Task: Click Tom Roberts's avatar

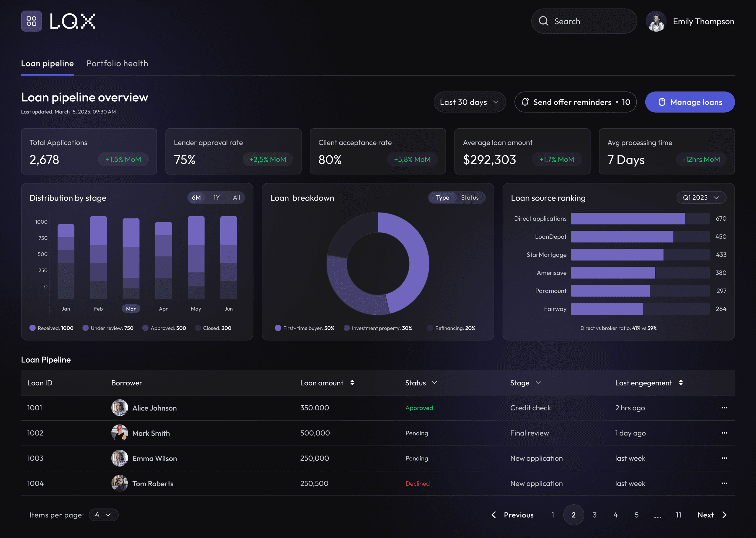Action: pos(120,483)
